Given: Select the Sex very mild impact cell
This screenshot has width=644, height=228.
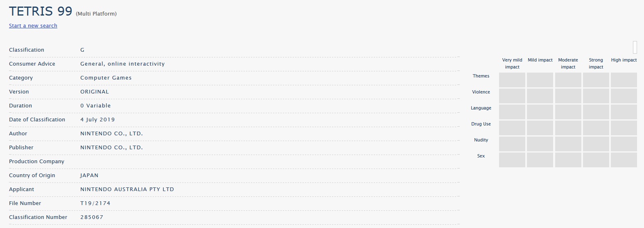Looking at the screenshot, I should click(512, 160).
